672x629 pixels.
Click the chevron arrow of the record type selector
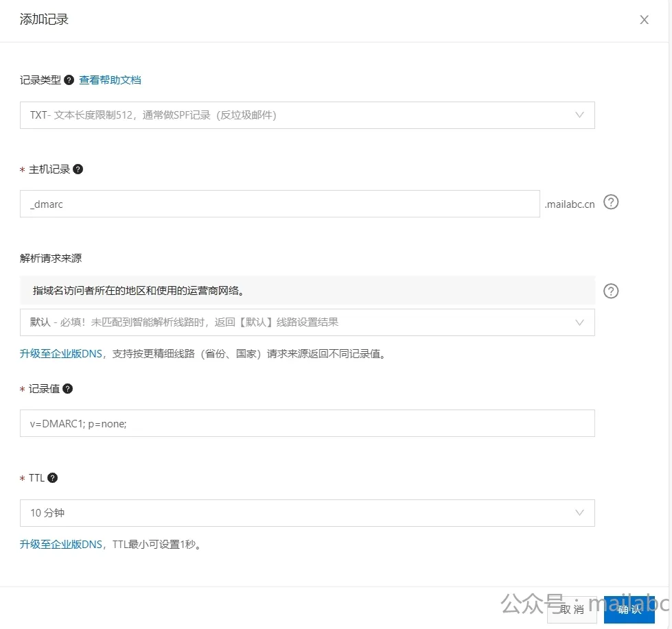(x=579, y=115)
